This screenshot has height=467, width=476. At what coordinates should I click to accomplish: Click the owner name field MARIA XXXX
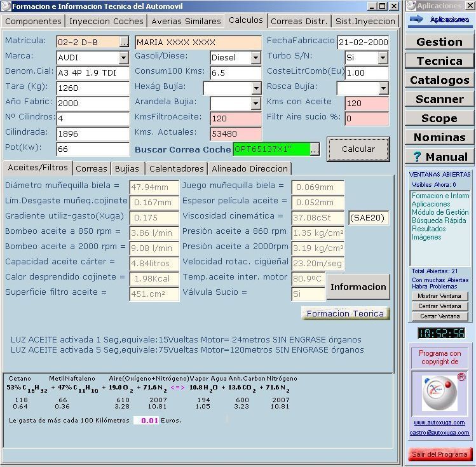pos(198,42)
